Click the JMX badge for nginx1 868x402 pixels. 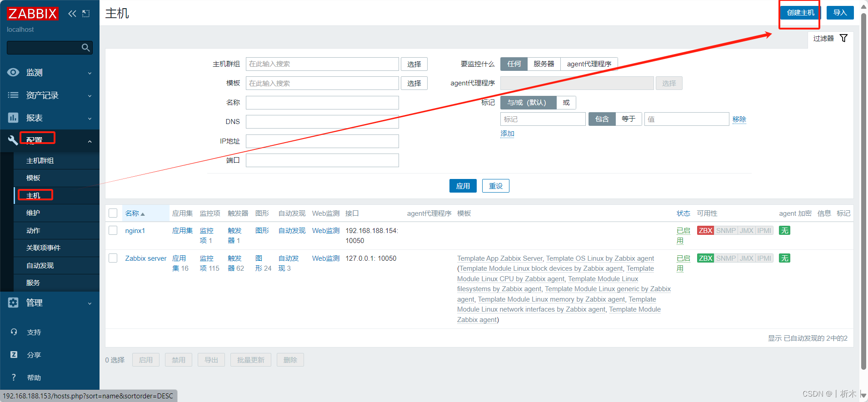(x=747, y=230)
